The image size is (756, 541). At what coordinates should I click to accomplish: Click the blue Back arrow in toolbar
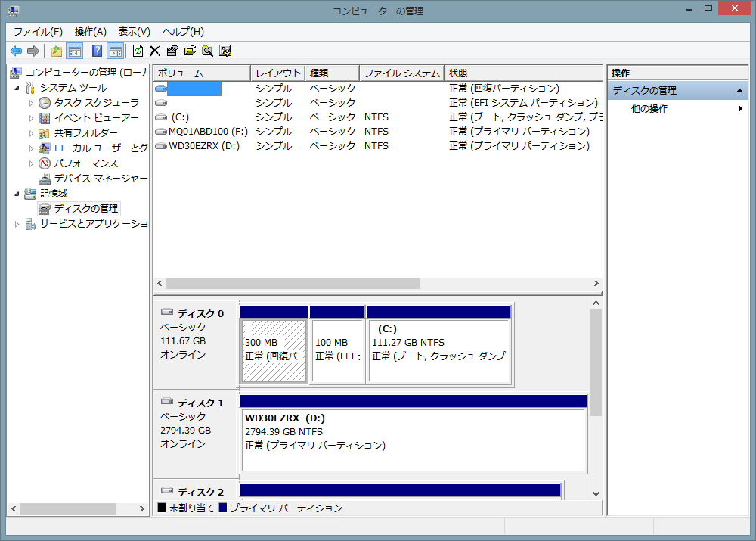pos(16,51)
